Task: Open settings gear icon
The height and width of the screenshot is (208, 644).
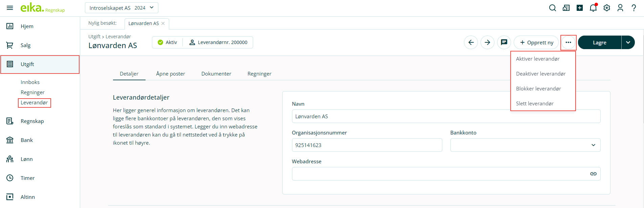Action: pos(606,8)
